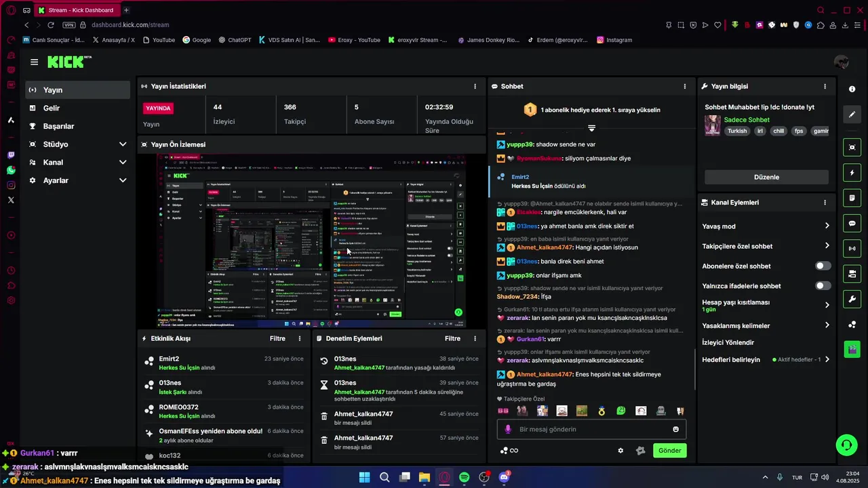Enable Yalnızca ifadelerle sohbet switch
868x488 pixels.
(823, 286)
